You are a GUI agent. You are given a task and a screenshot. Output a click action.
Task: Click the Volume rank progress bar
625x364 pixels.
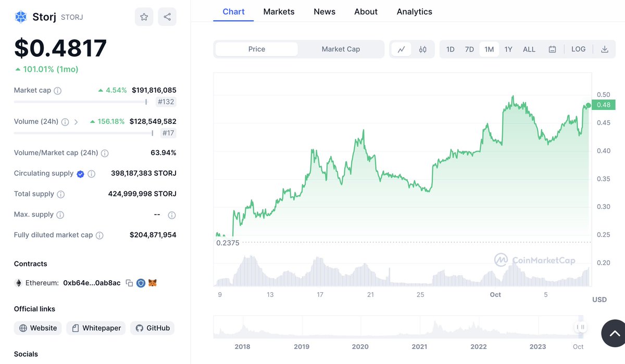84,133
